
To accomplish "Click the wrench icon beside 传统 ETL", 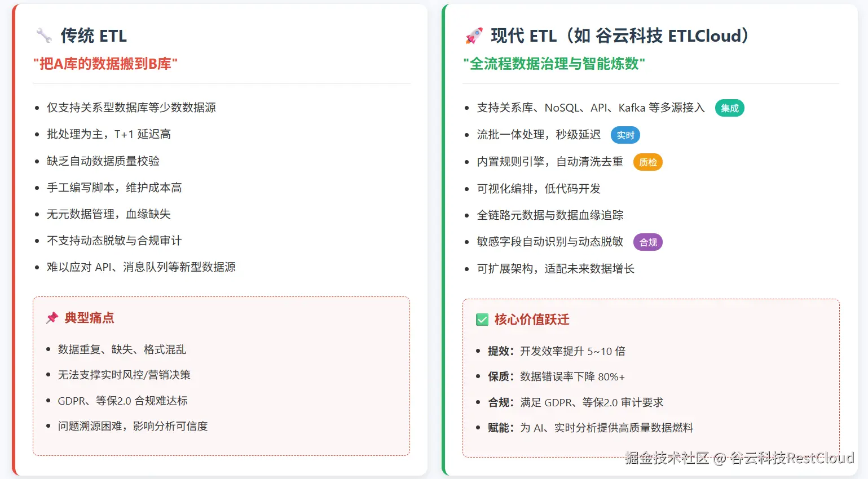I will [x=44, y=36].
